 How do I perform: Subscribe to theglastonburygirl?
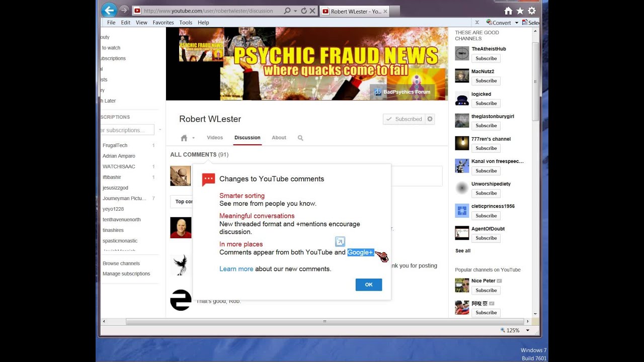[x=486, y=126]
